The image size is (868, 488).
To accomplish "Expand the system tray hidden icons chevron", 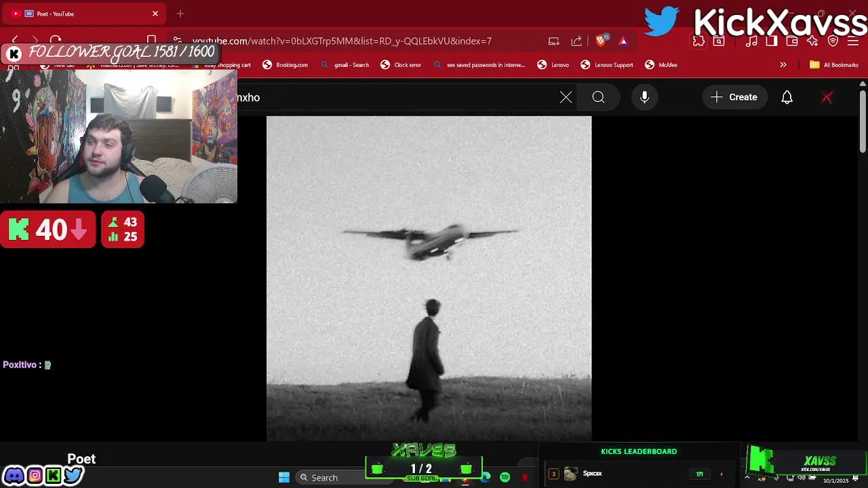I will [x=747, y=478].
